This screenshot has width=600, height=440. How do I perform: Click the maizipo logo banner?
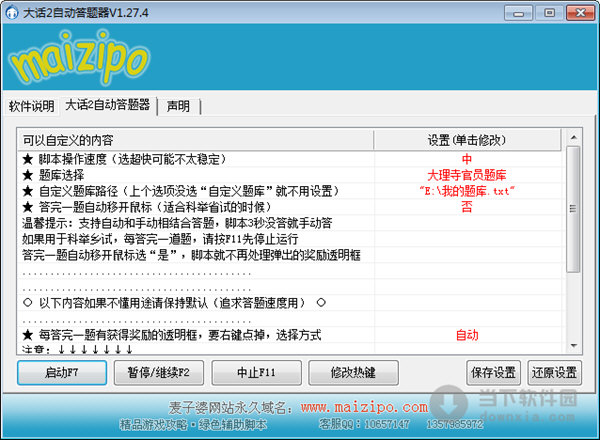pyautogui.click(x=78, y=57)
